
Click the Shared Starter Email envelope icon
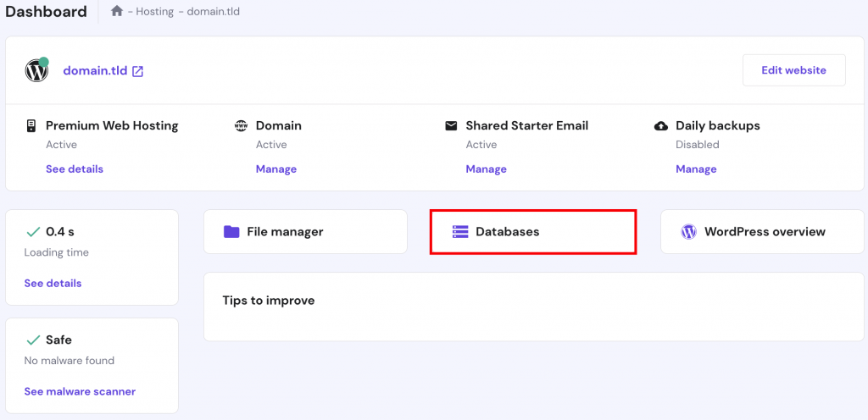pyautogui.click(x=451, y=125)
